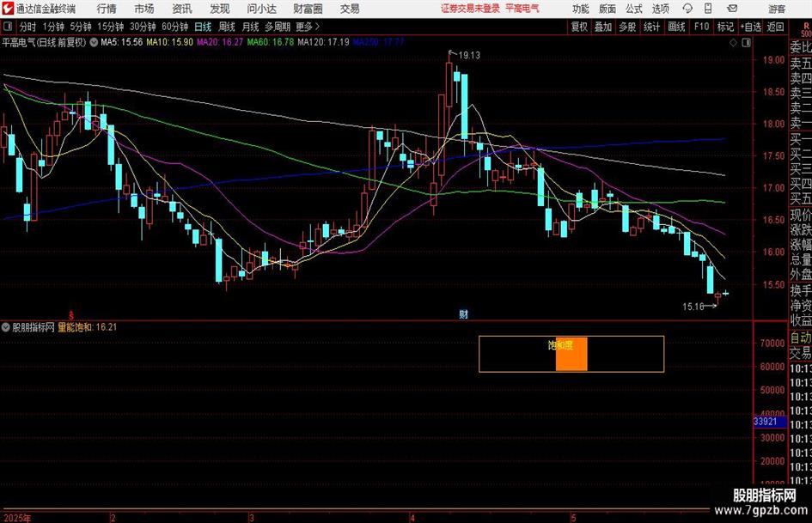The width and height of the screenshot is (812, 523).
Task: Open the 行情 menu
Action: point(107,9)
